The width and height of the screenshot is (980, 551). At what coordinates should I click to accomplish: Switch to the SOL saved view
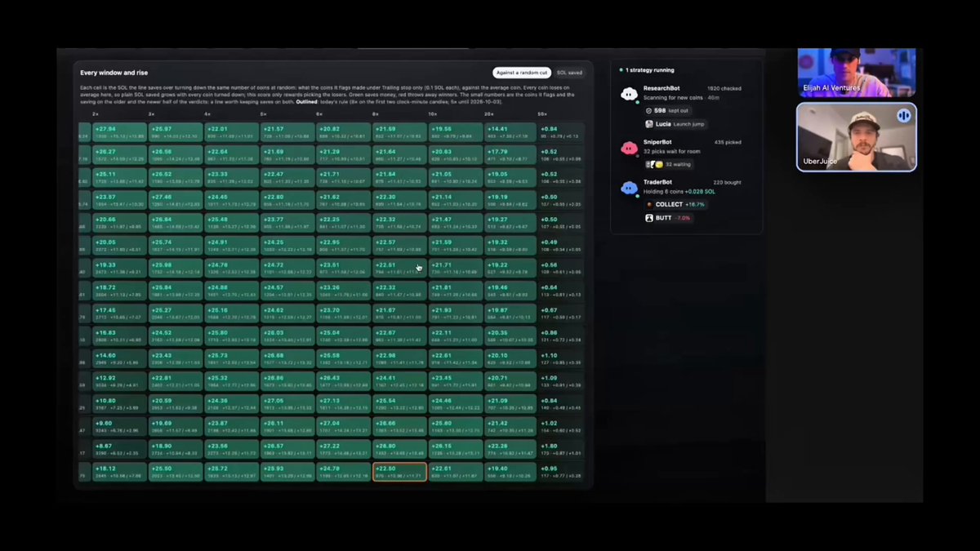coord(569,73)
